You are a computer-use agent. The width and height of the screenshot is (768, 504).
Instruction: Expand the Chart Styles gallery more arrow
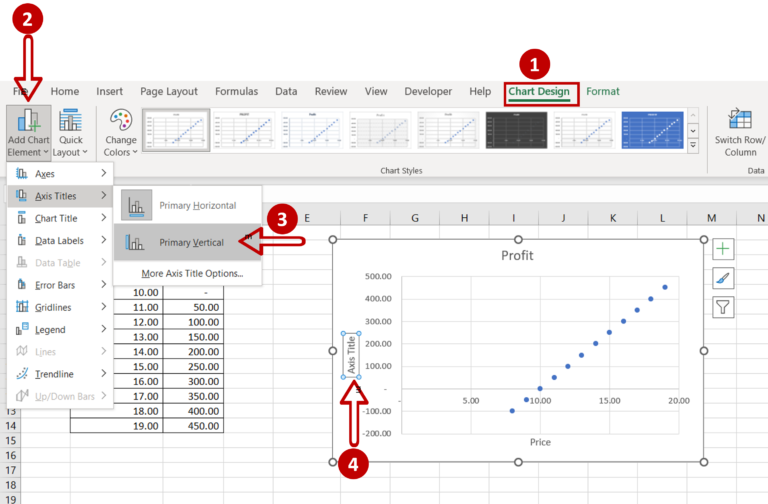[693, 145]
